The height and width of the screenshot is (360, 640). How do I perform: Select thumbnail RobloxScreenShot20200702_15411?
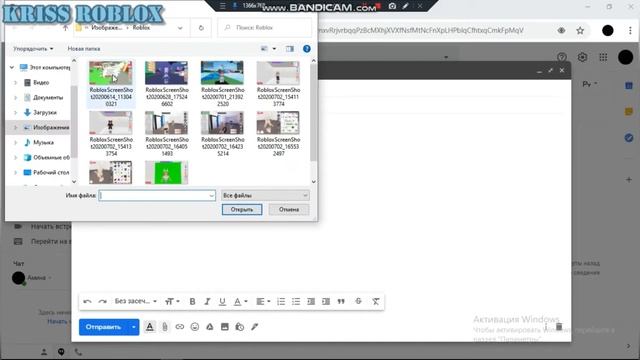point(278,84)
